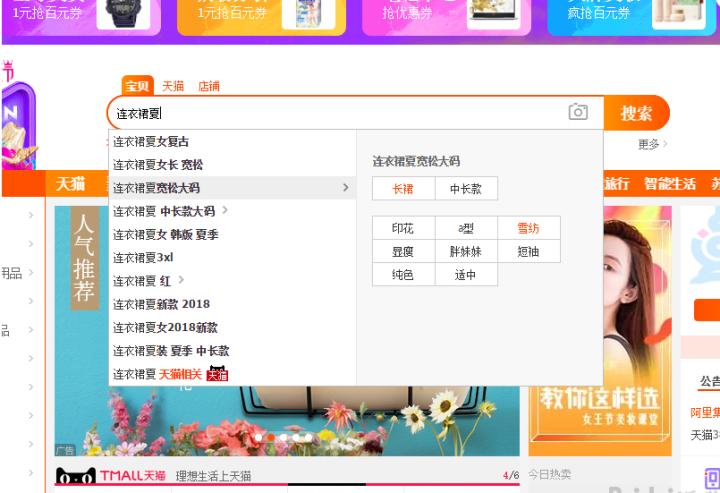The image size is (720, 493).
Task: Open 旅行 in the orange navigation bar
Action: 616,184
